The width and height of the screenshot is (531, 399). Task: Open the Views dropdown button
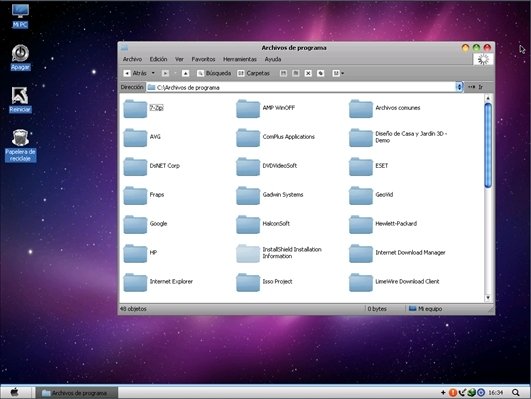tap(338, 73)
